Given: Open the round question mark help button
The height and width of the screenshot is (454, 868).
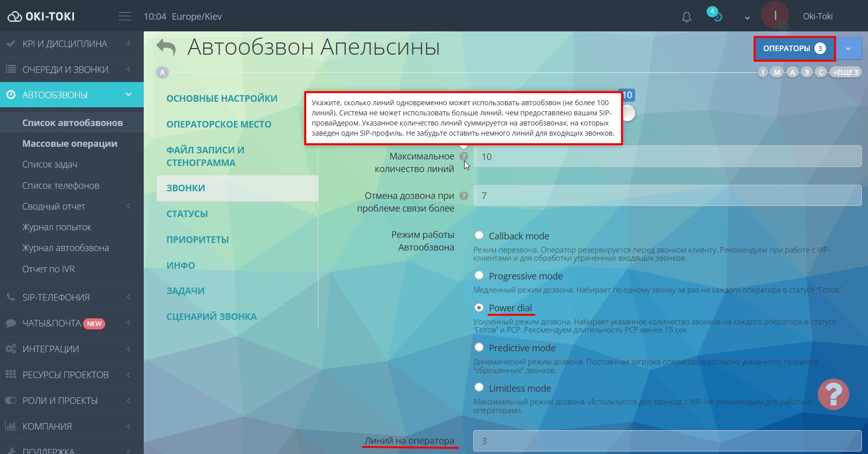Looking at the screenshot, I should click(x=833, y=394).
